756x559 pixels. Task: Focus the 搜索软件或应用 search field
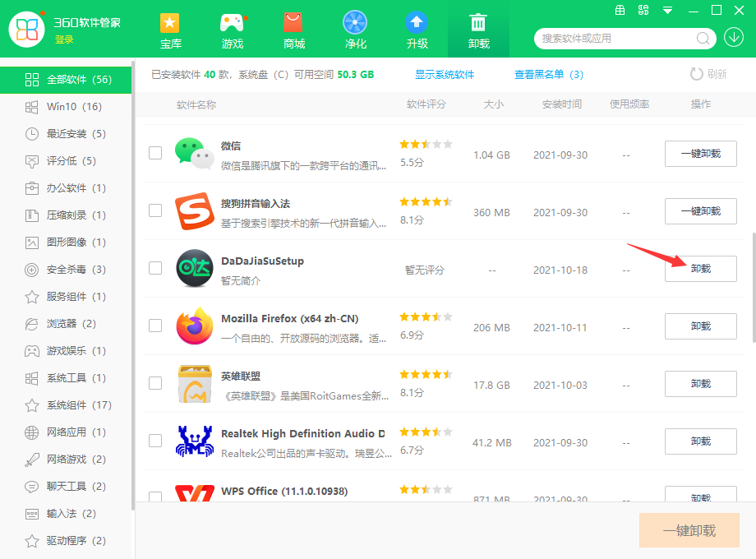tap(617, 38)
